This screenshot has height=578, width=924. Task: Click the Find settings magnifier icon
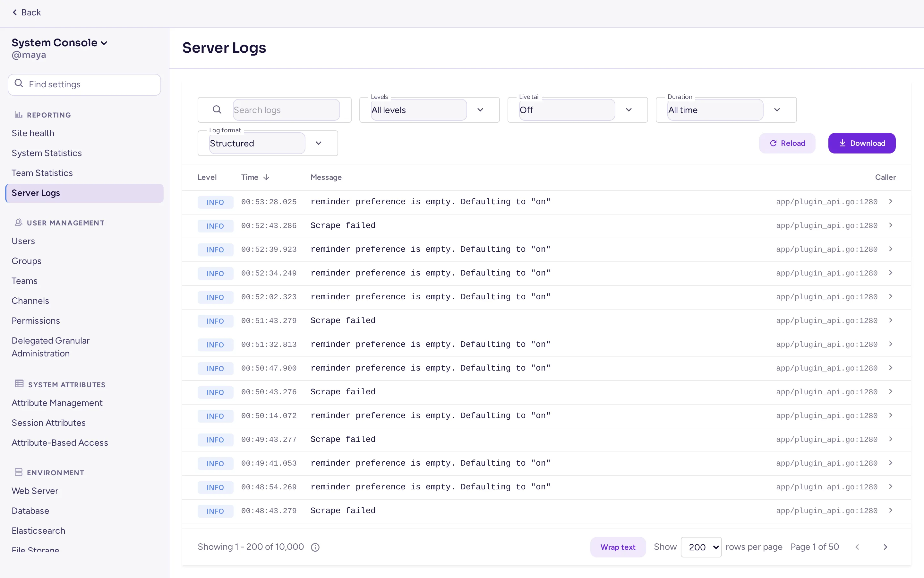tap(19, 83)
